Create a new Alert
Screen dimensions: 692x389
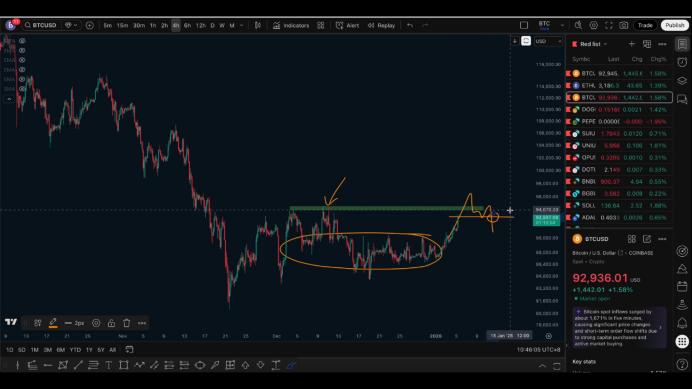pyautogui.click(x=347, y=26)
